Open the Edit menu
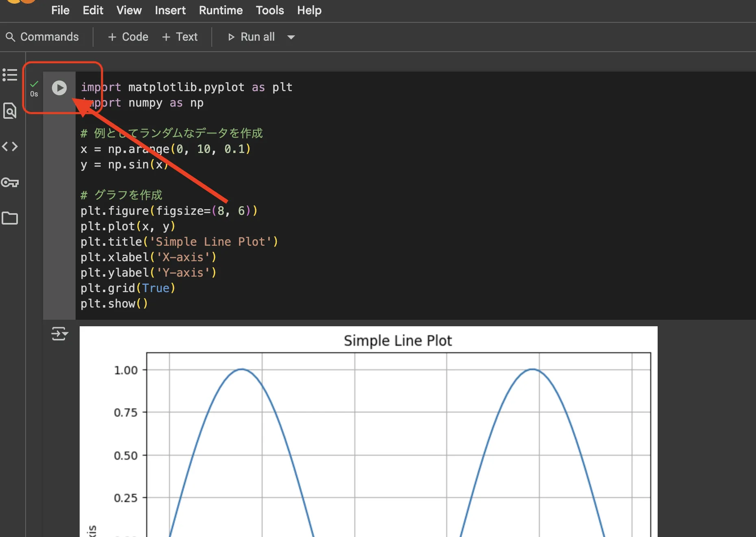Screen dimensions: 756x537 tap(93, 11)
